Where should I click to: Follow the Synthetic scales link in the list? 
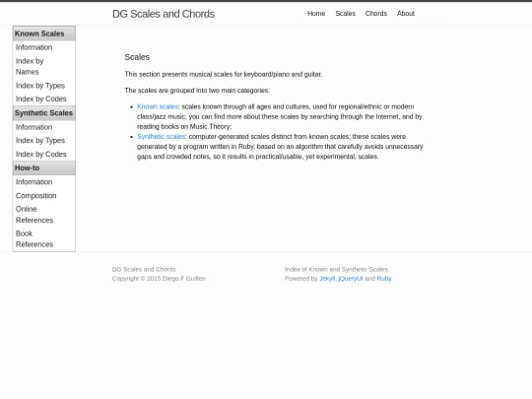[162, 136]
